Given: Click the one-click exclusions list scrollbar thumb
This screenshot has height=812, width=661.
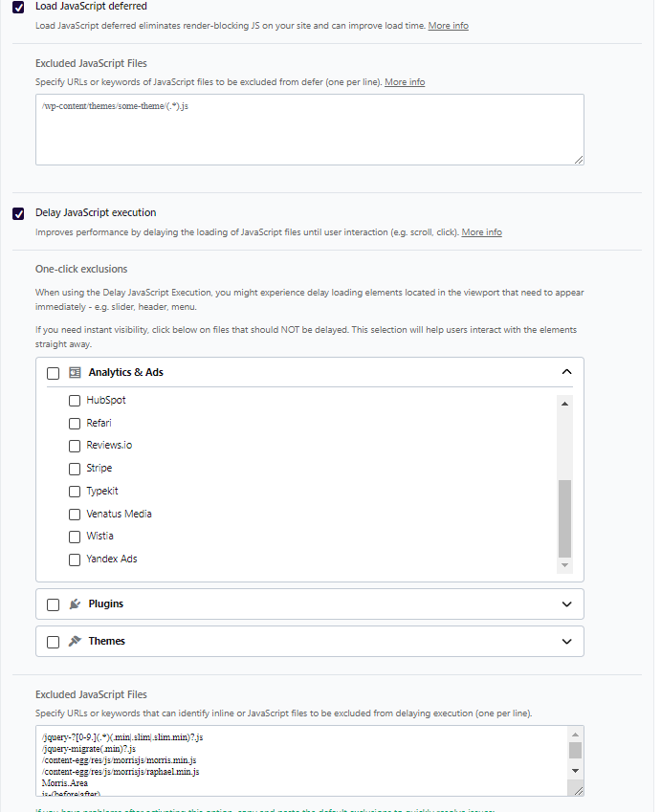Looking at the screenshot, I should click(564, 517).
